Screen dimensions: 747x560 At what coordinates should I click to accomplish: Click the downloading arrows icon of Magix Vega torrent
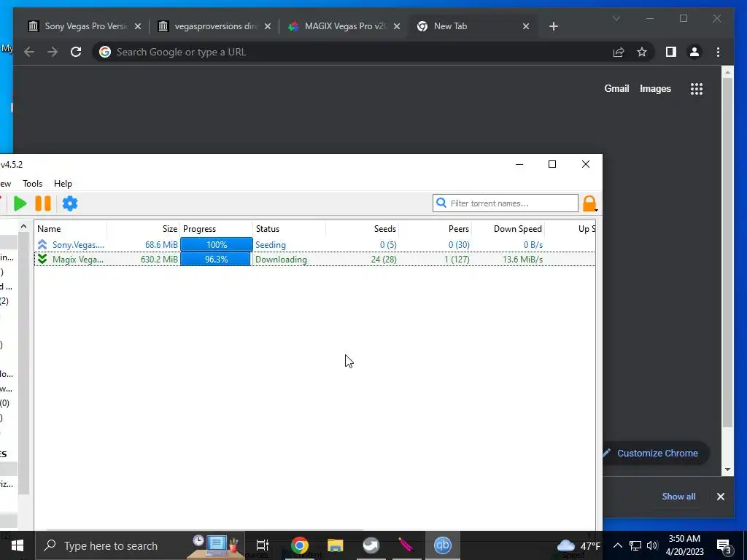pyautogui.click(x=42, y=259)
